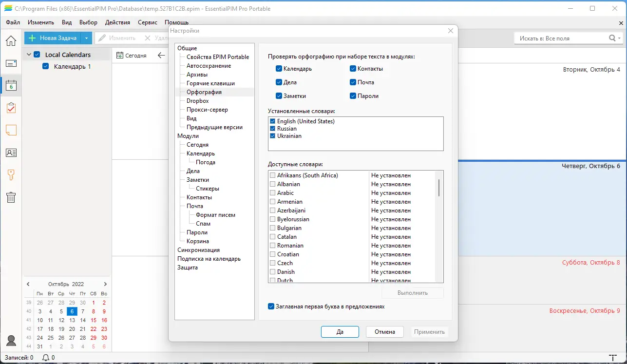Viewport: 627px width, 364px height.
Task: Confirm settings with the Да button
Action: point(340,332)
